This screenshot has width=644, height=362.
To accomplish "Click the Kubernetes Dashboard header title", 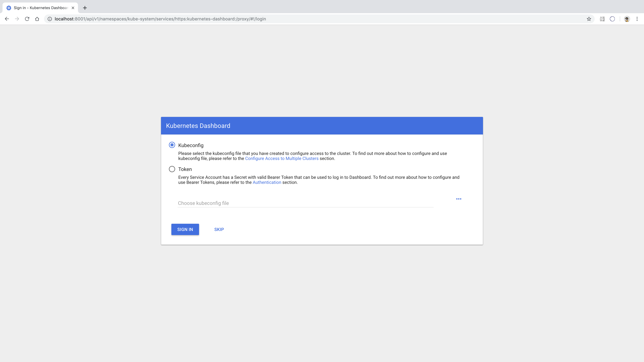I will click(x=198, y=126).
